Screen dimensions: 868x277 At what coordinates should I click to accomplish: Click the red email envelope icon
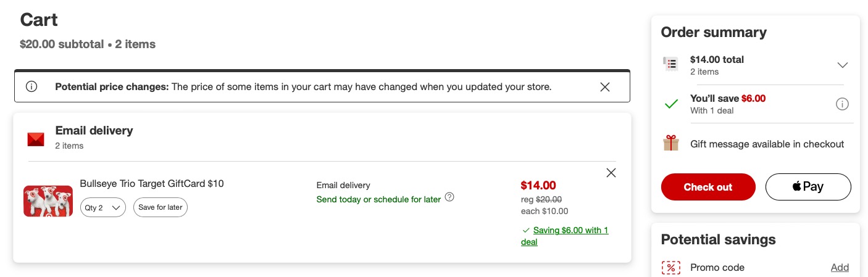pyautogui.click(x=36, y=139)
